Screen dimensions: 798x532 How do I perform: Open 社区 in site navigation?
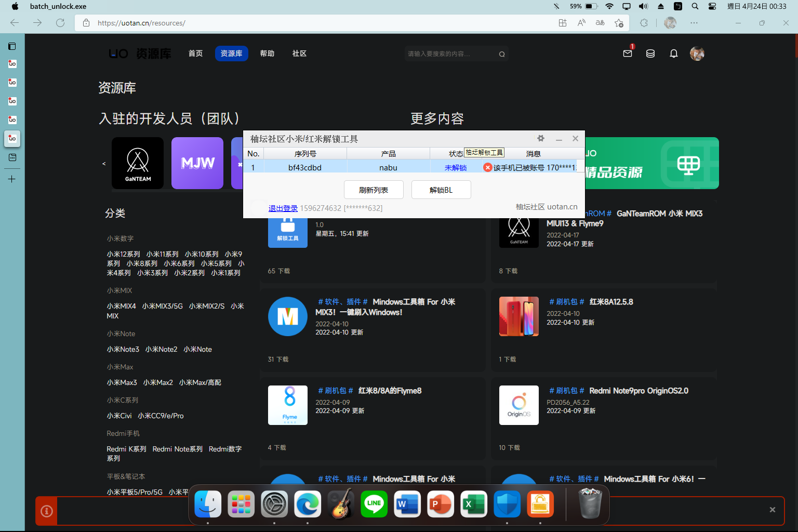(x=299, y=54)
